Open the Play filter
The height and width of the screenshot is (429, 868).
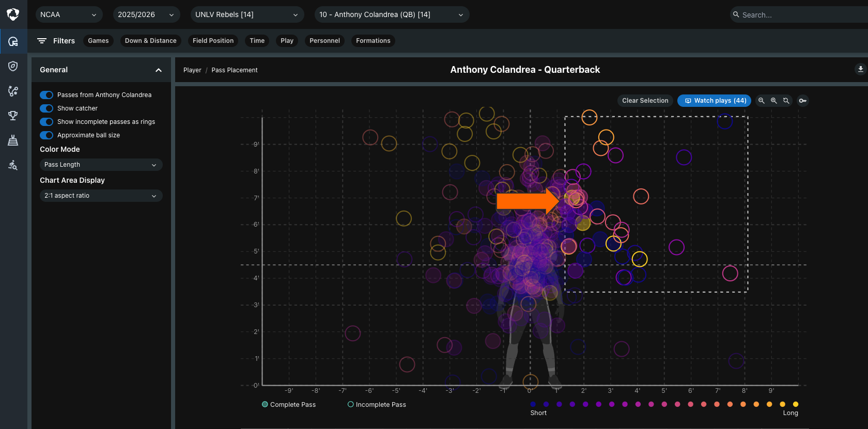[287, 41]
